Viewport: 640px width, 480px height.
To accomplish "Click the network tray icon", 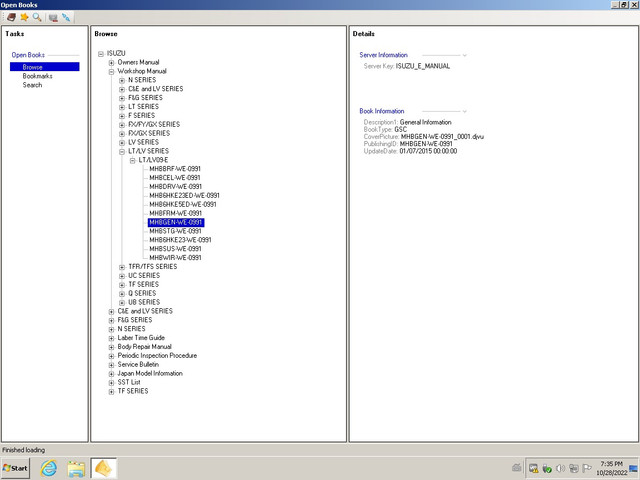I will coord(574,468).
